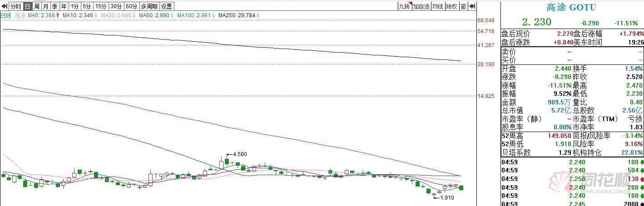Click the MA250 down-arrow indicator

point(258,15)
